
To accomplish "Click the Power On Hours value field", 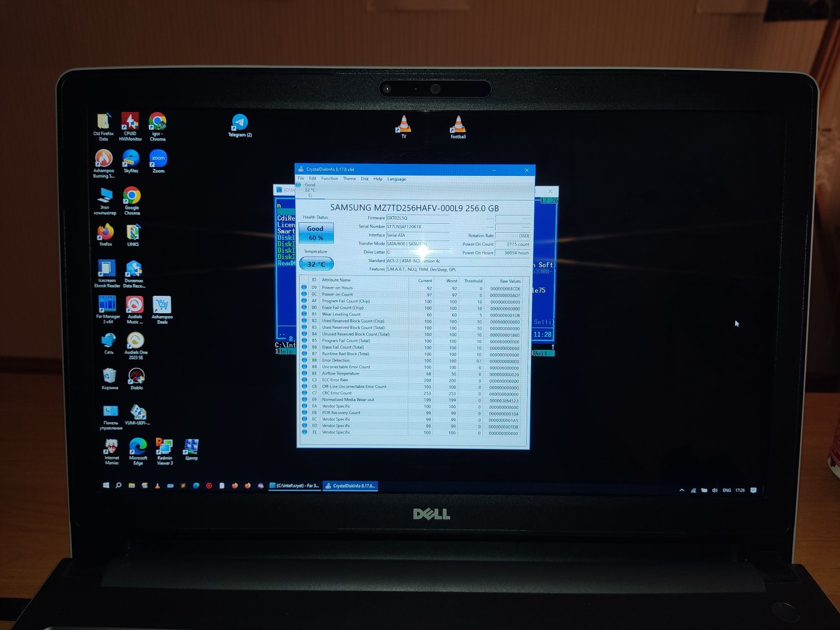I will tap(512, 253).
